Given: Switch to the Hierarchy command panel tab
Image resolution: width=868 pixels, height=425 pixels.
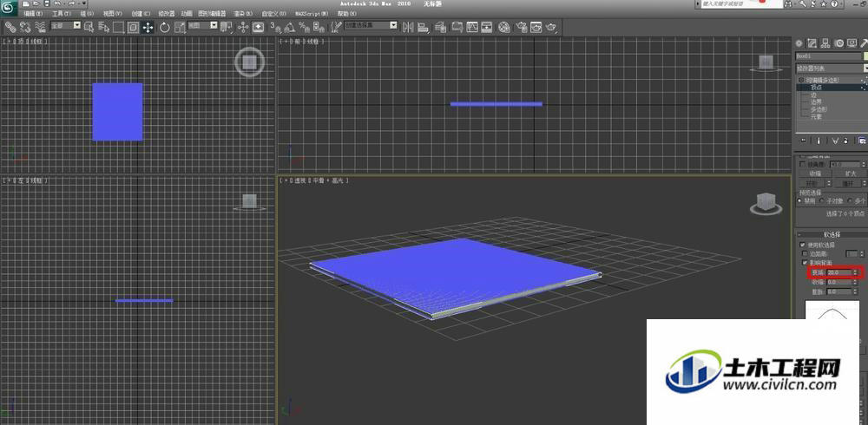Looking at the screenshot, I should (x=825, y=43).
